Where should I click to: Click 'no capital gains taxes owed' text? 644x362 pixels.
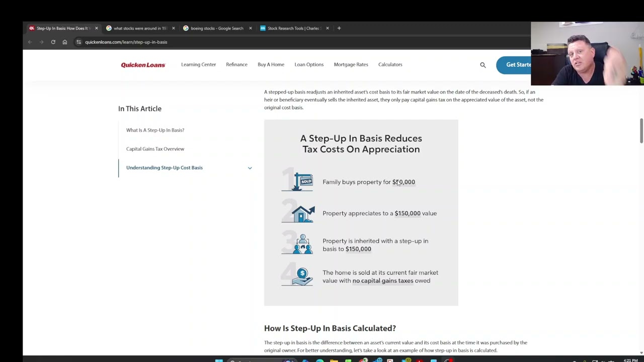coord(391,281)
